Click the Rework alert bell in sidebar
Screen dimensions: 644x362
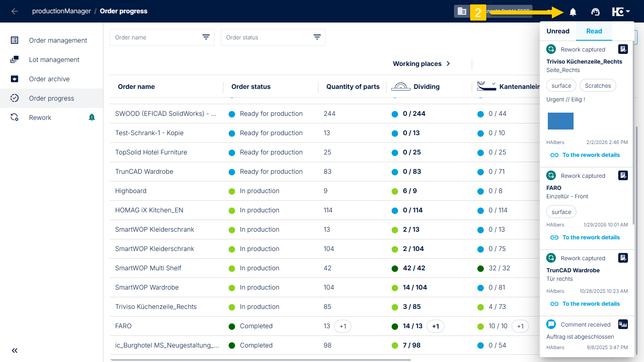(x=92, y=117)
